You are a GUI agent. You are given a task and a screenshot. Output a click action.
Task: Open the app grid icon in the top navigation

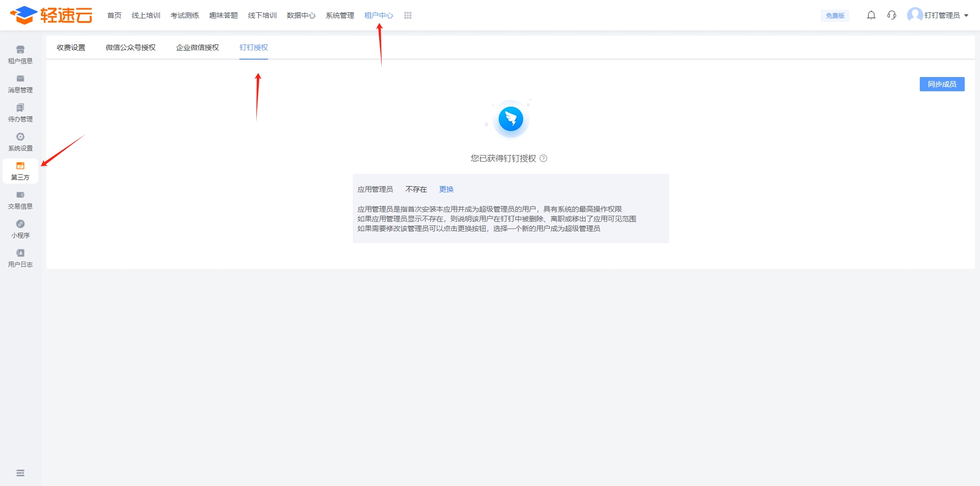click(x=408, y=15)
